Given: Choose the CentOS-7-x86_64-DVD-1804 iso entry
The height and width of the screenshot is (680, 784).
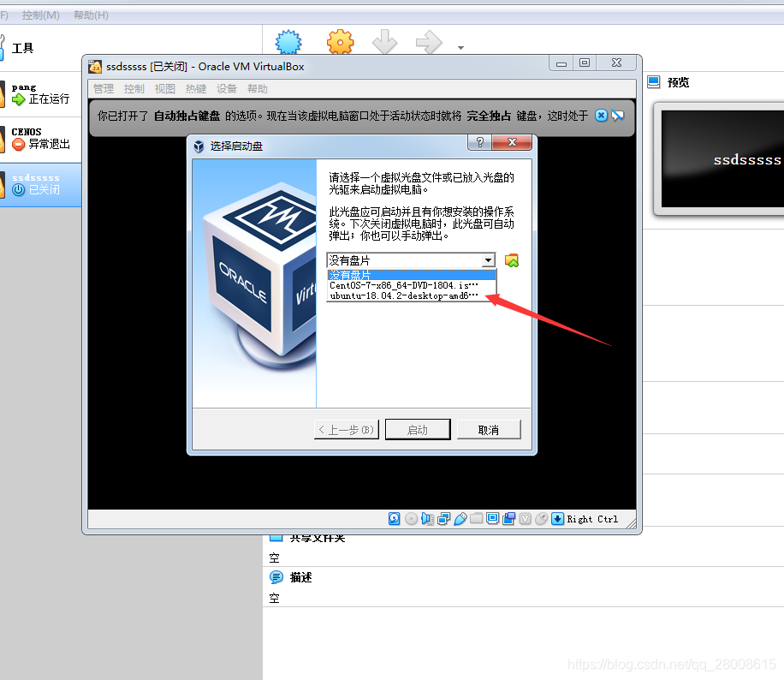Looking at the screenshot, I should 412,285.
